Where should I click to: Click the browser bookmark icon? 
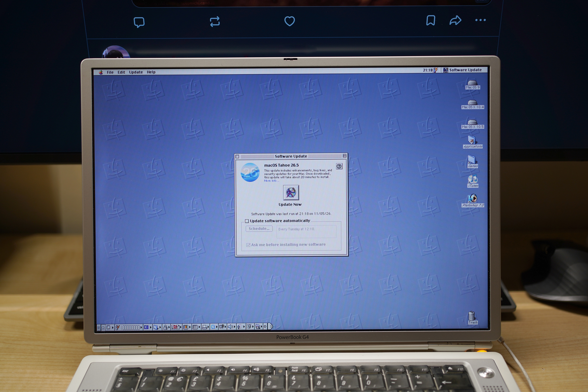431,20
